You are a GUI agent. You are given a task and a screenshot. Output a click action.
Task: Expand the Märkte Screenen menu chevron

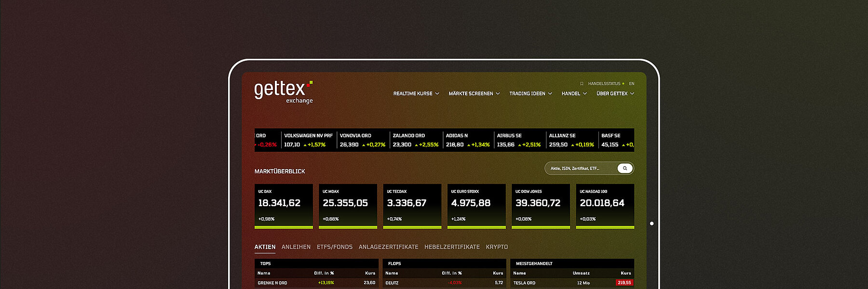tap(498, 93)
